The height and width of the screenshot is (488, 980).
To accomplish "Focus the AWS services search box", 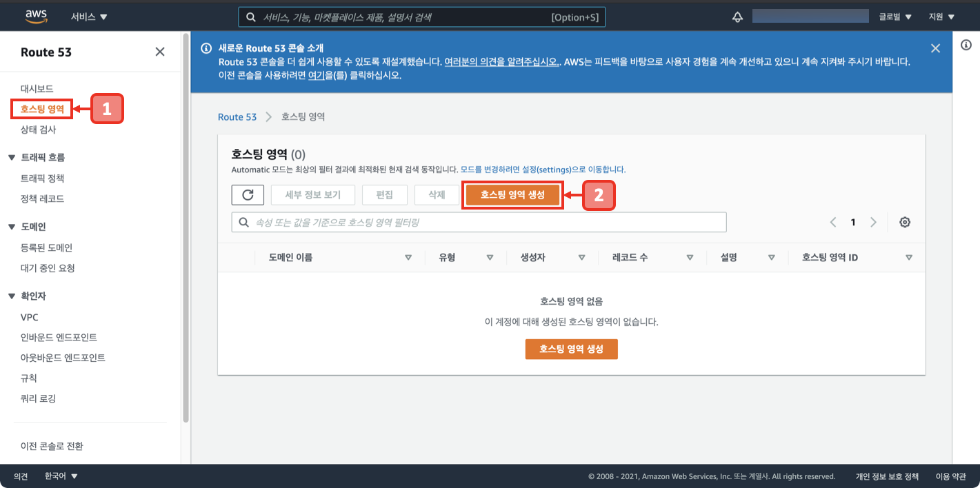I will (x=422, y=17).
